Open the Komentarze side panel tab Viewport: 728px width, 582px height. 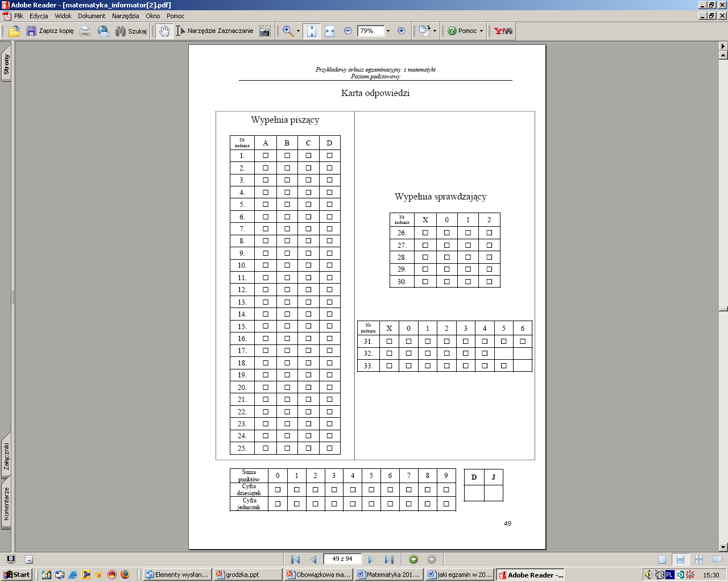6,504
